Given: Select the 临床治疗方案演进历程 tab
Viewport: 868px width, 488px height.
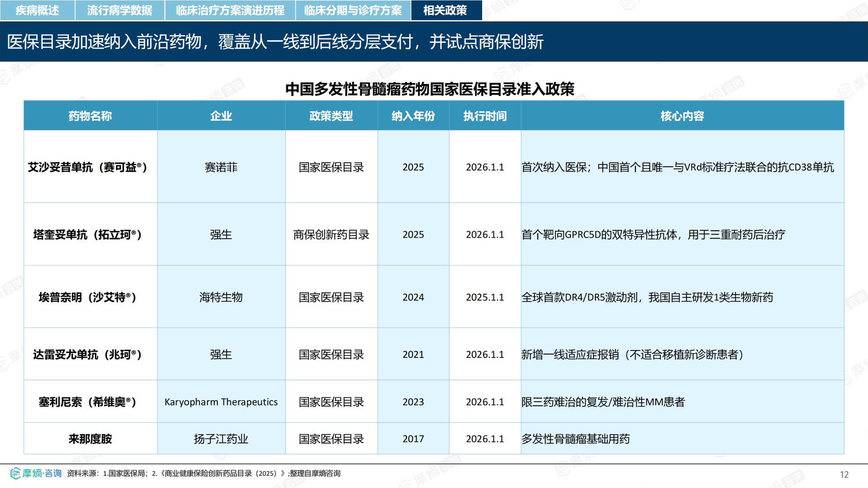Looking at the screenshot, I should pyautogui.click(x=230, y=10).
